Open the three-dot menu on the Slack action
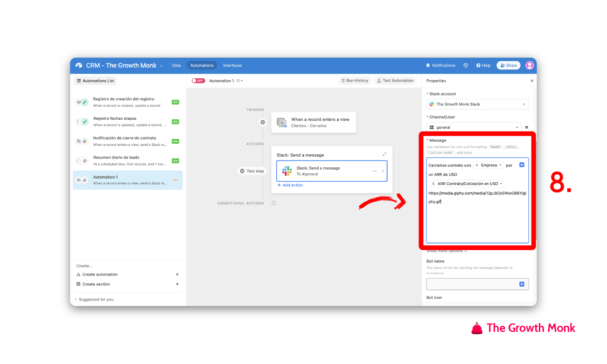607x364 pixels. coord(375,171)
